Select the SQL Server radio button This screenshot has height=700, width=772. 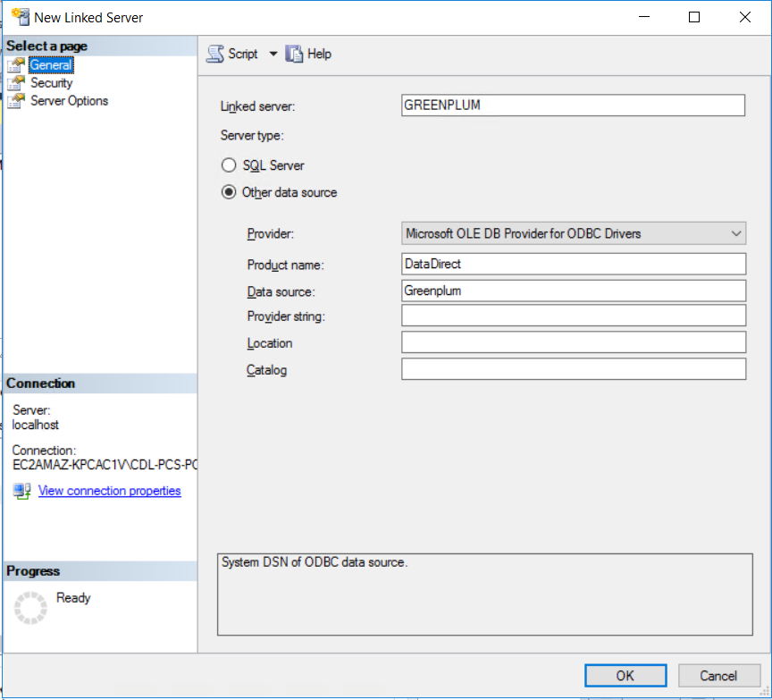pyautogui.click(x=229, y=165)
